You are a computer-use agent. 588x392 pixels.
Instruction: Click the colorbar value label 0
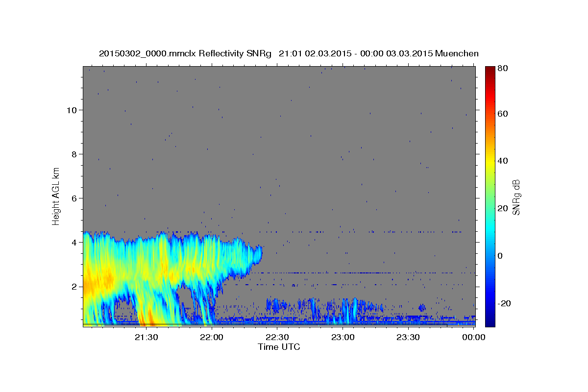click(x=500, y=256)
